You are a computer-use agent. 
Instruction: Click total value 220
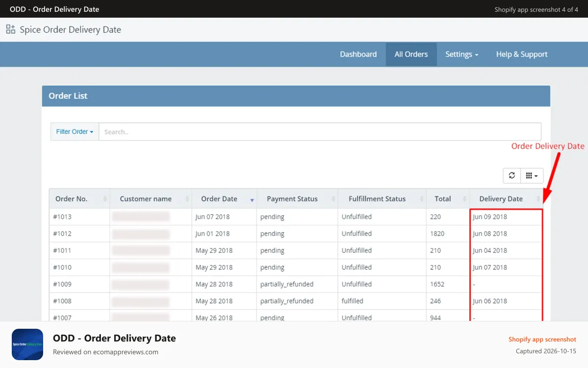tap(435, 217)
